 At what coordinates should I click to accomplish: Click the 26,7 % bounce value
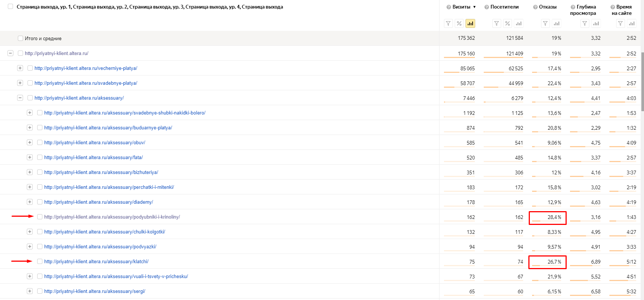coord(554,262)
